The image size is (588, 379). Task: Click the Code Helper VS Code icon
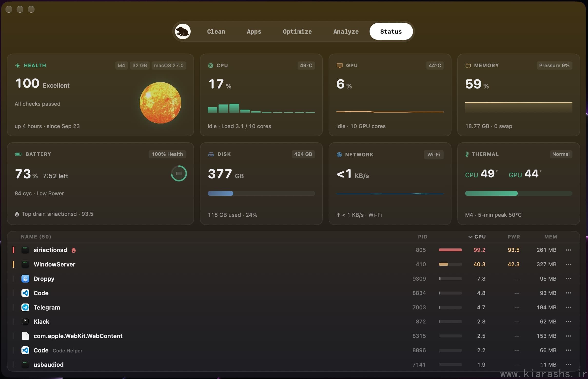pyautogui.click(x=25, y=350)
